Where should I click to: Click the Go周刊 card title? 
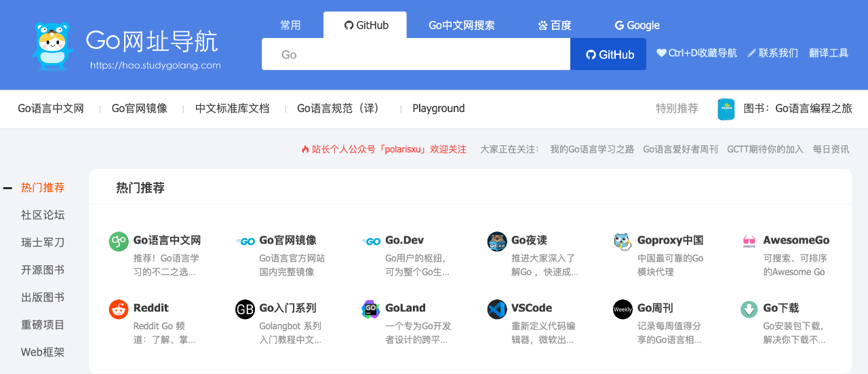coord(655,308)
